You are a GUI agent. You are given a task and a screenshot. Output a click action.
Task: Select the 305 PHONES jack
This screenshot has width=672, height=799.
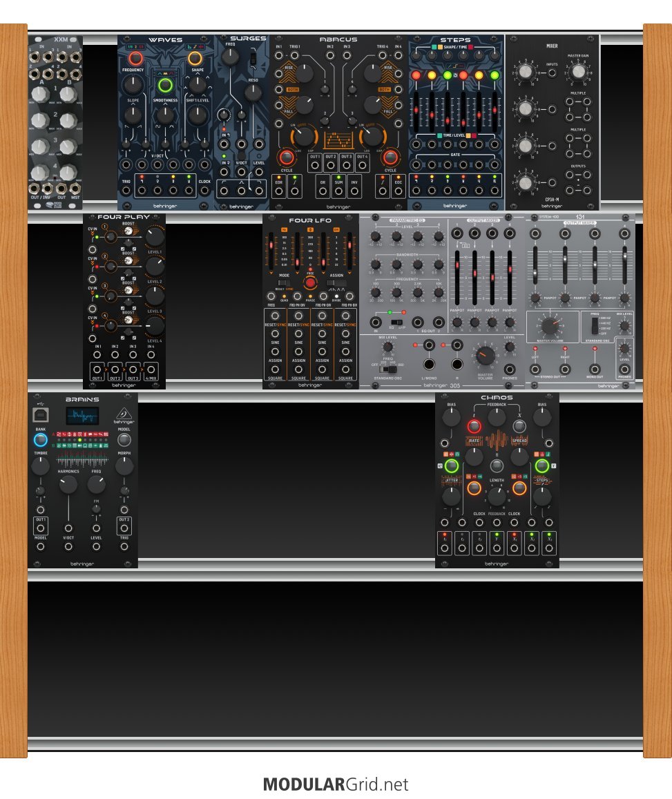(x=509, y=369)
